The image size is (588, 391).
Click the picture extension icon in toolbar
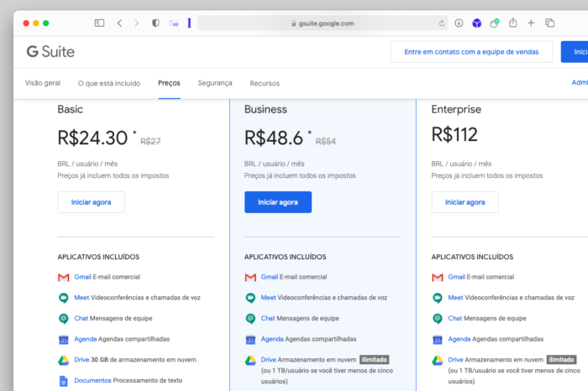pyautogui.click(x=174, y=23)
